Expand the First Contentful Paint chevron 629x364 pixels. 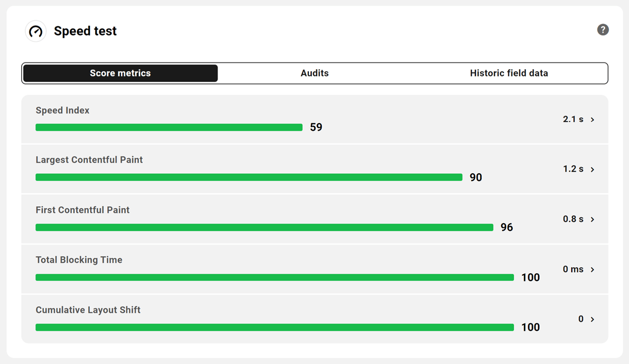click(592, 220)
